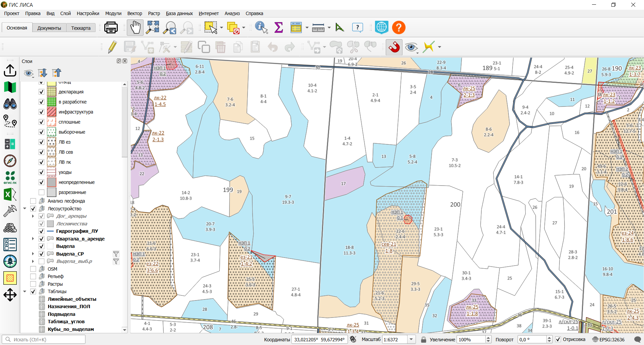The image size is (644, 345).
Task: Toggle the Отрисовка render checkbox
Action: click(558, 339)
